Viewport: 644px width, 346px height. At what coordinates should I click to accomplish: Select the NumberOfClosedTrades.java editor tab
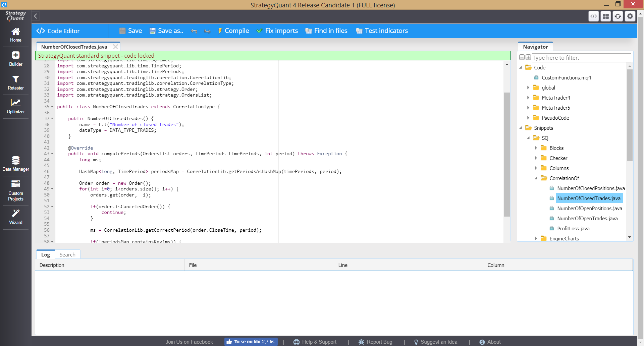tap(74, 47)
